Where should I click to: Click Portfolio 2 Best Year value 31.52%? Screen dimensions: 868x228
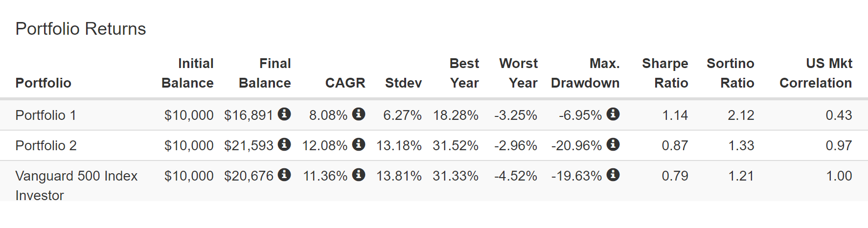tap(456, 146)
